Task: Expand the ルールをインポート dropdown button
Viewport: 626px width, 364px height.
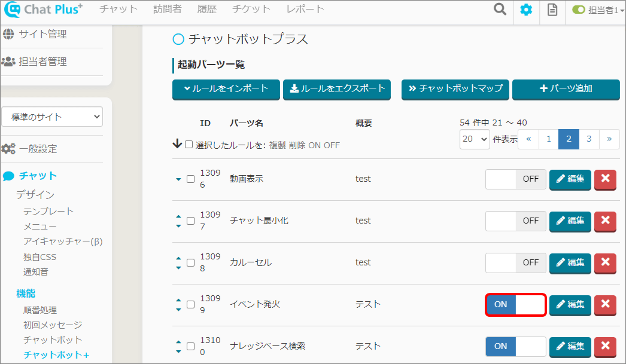Action: (226, 89)
